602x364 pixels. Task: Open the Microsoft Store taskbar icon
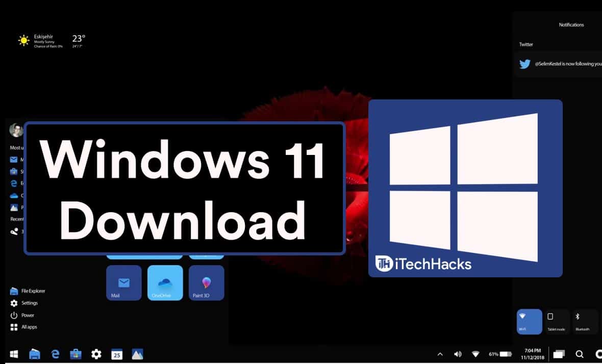(x=76, y=354)
